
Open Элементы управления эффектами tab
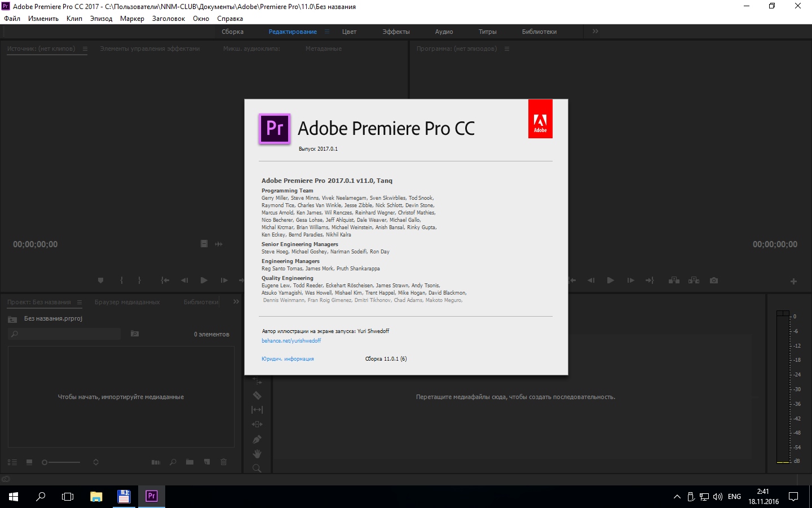pyautogui.click(x=150, y=49)
